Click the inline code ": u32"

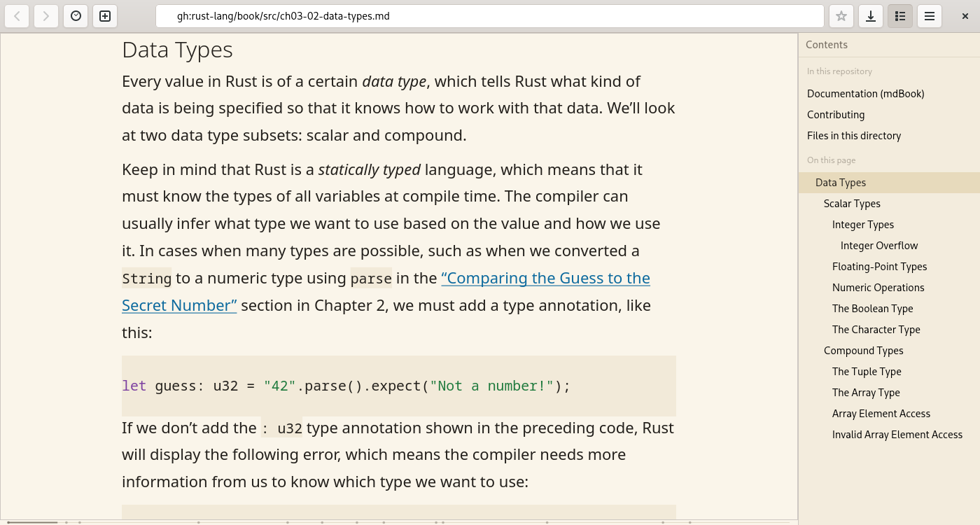click(x=282, y=428)
